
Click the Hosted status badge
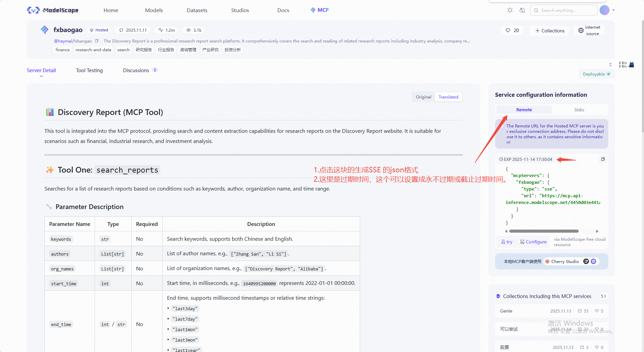(x=99, y=30)
